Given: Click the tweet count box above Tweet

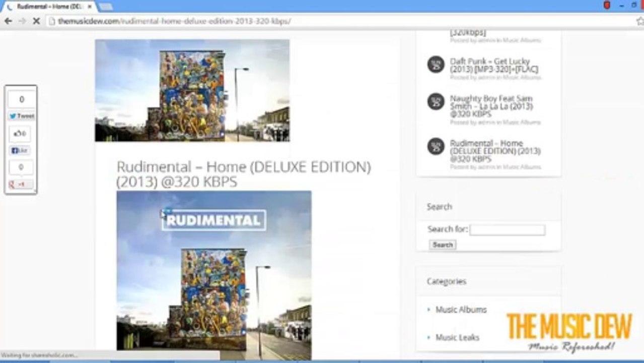Looking at the screenshot, I should click(x=22, y=99).
